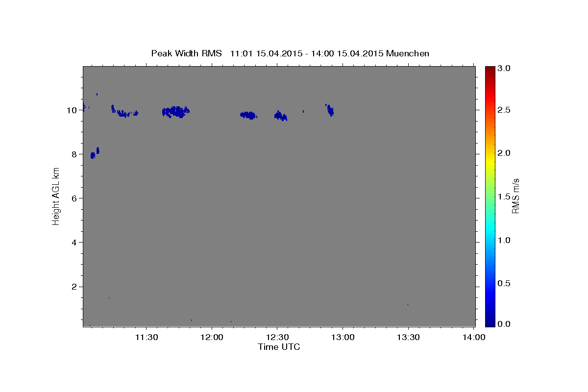Click the dark red top of colorbar
The height and width of the screenshot is (392, 588).
click(x=490, y=69)
